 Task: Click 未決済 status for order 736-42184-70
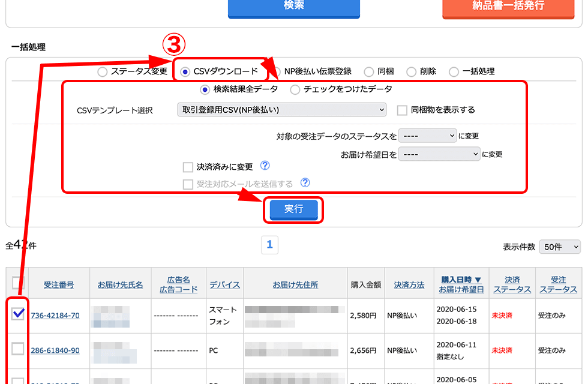point(502,316)
